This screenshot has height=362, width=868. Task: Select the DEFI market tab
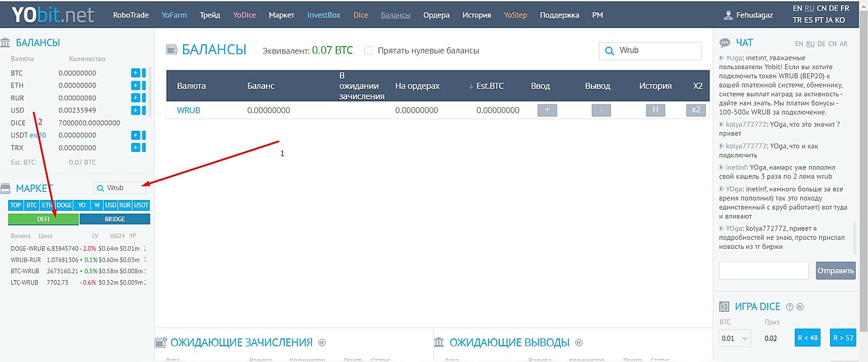point(43,219)
